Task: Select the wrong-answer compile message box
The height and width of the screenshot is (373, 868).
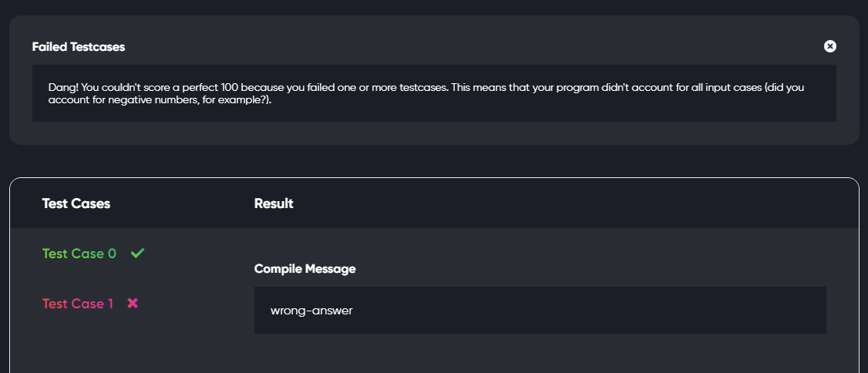Action: (x=540, y=310)
